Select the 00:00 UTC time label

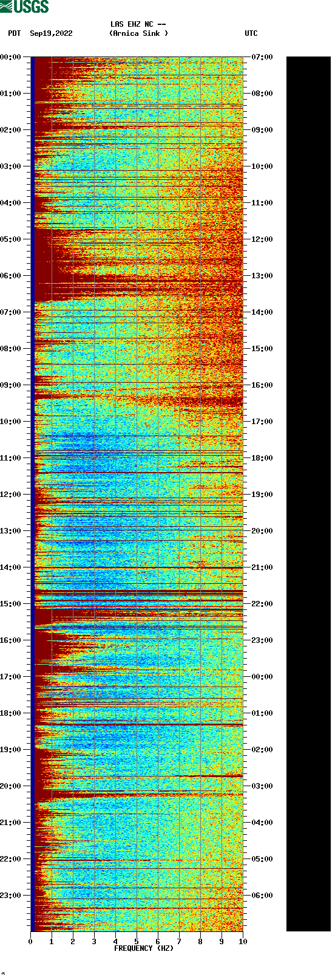coord(262,677)
